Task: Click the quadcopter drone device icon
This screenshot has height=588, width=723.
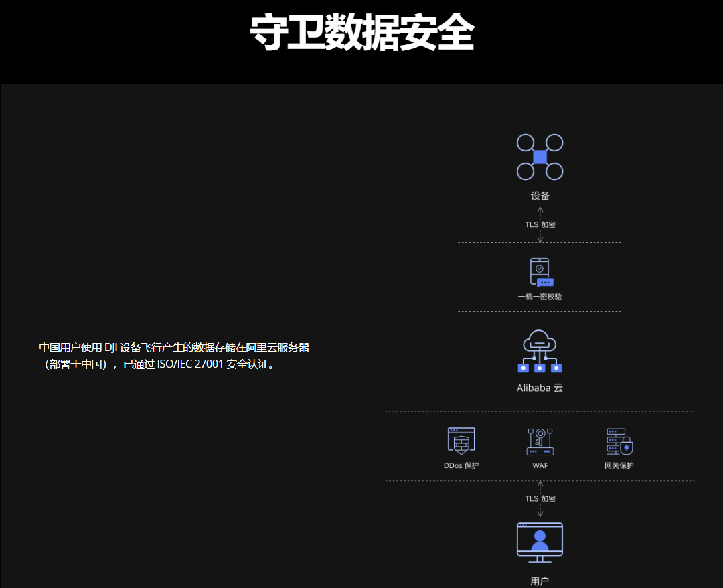Action: [x=540, y=157]
